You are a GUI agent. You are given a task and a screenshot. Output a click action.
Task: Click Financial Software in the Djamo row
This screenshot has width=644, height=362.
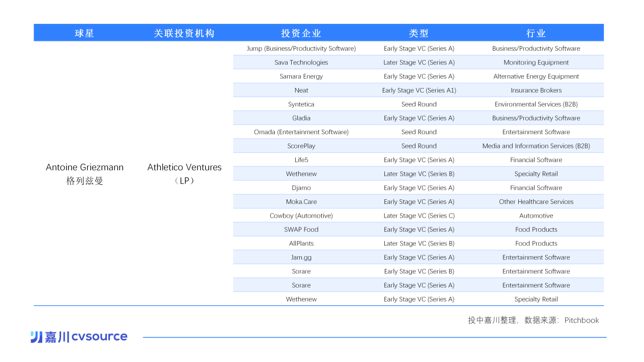tap(536, 188)
